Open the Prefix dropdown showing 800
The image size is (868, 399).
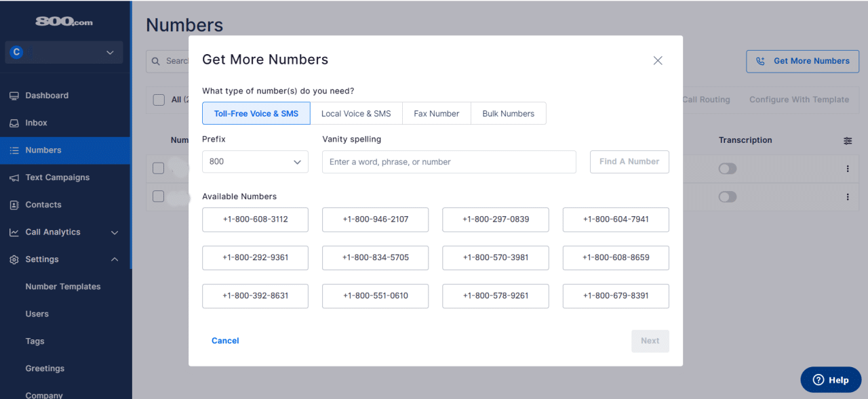coord(255,161)
